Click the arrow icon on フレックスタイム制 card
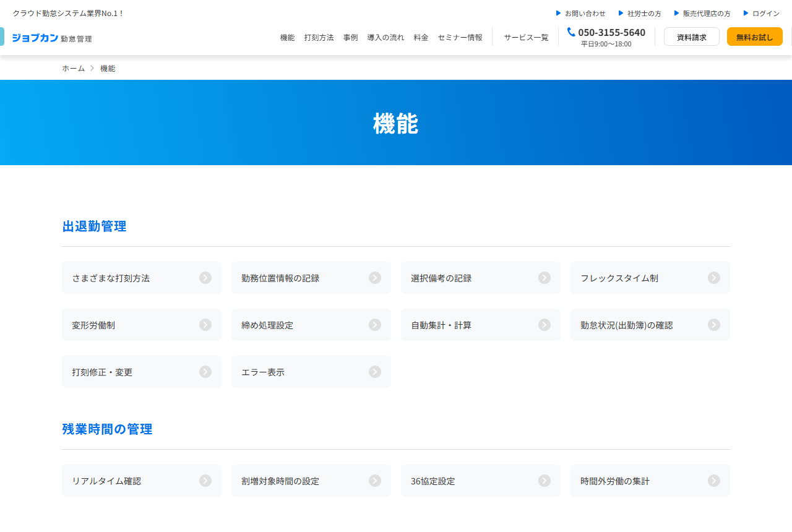 tap(714, 278)
